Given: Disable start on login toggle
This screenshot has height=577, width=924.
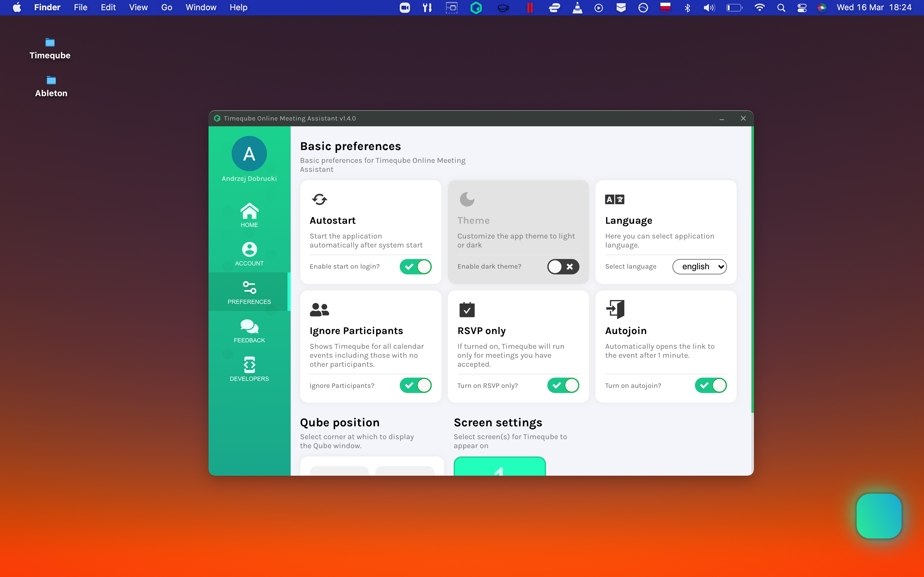Looking at the screenshot, I should tap(415, 266).
